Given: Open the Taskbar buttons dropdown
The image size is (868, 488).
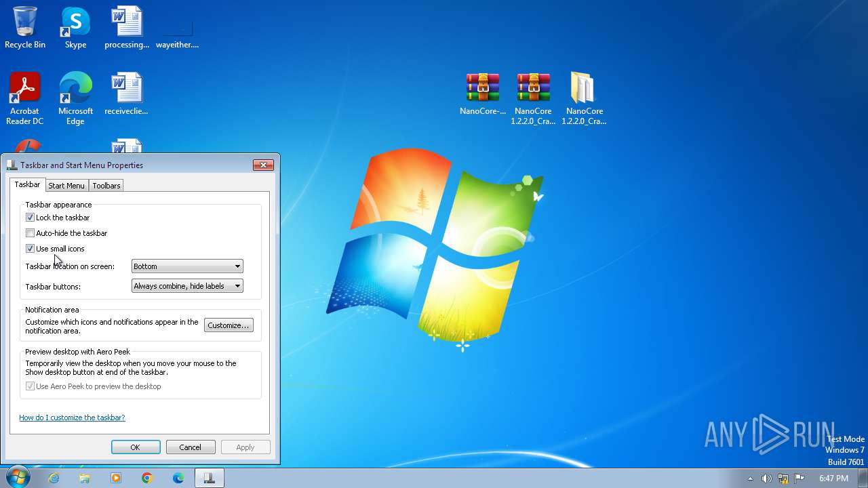Looking at the screenshot, I should [187, 286].
